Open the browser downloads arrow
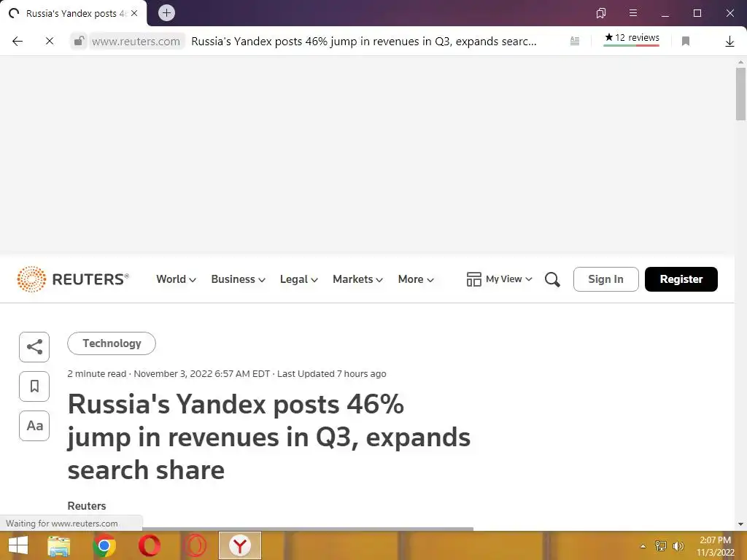 coord(729,42)
